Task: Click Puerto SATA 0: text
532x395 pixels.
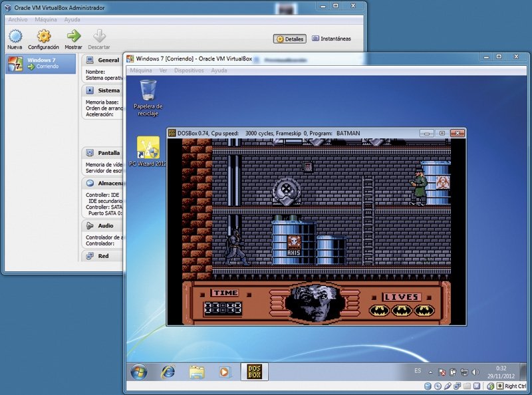Action: pos(104,213)
